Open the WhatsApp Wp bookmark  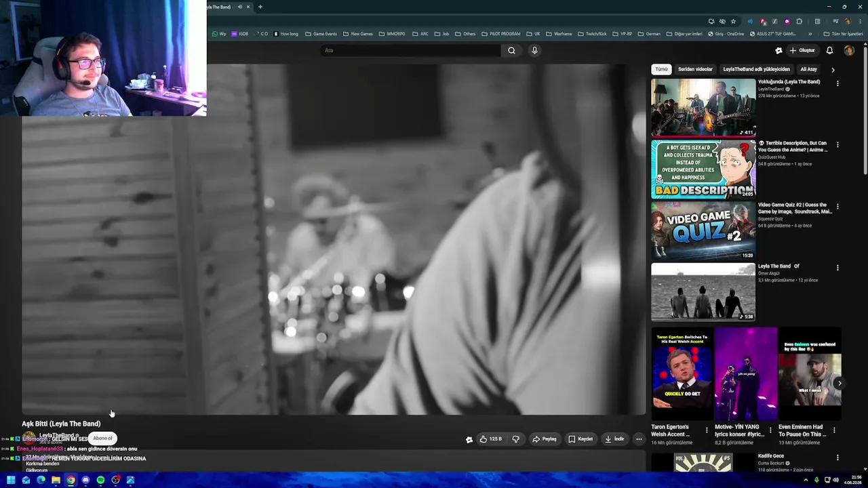[219, 34]
